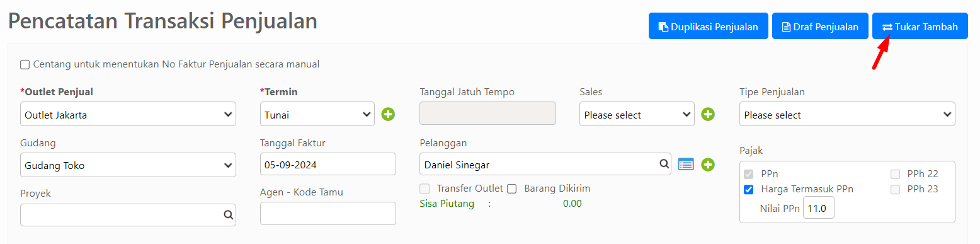The width and height of the screenshot is (980, 244).
Task: Open the Gudang dropdown showing Gudang Toko
Action: pos(128,165)
